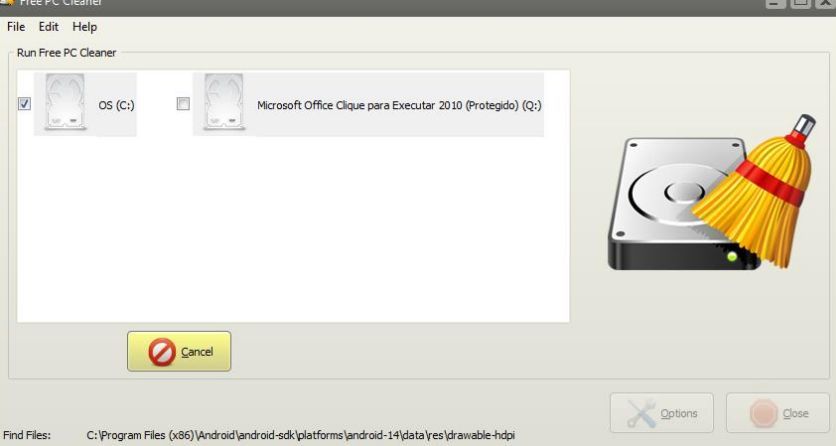Click the hard drive with broom illustration

712,193
